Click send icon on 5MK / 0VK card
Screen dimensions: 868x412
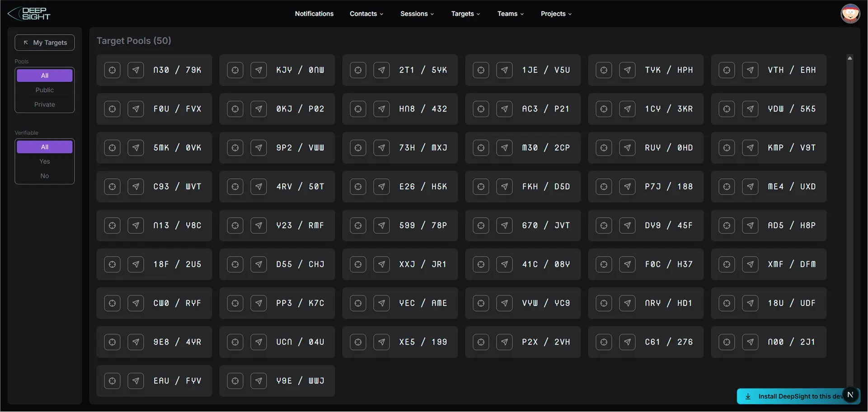(136, 148)
